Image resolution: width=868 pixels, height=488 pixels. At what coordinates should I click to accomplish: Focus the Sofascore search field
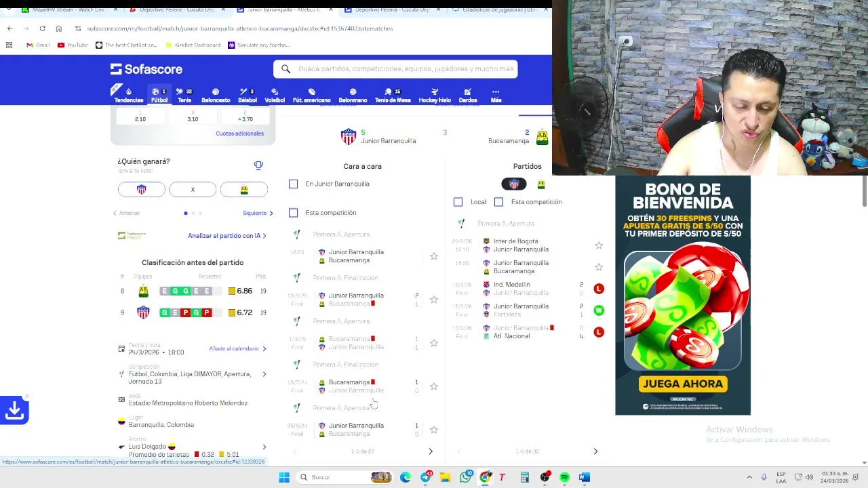tap(395, 69)
